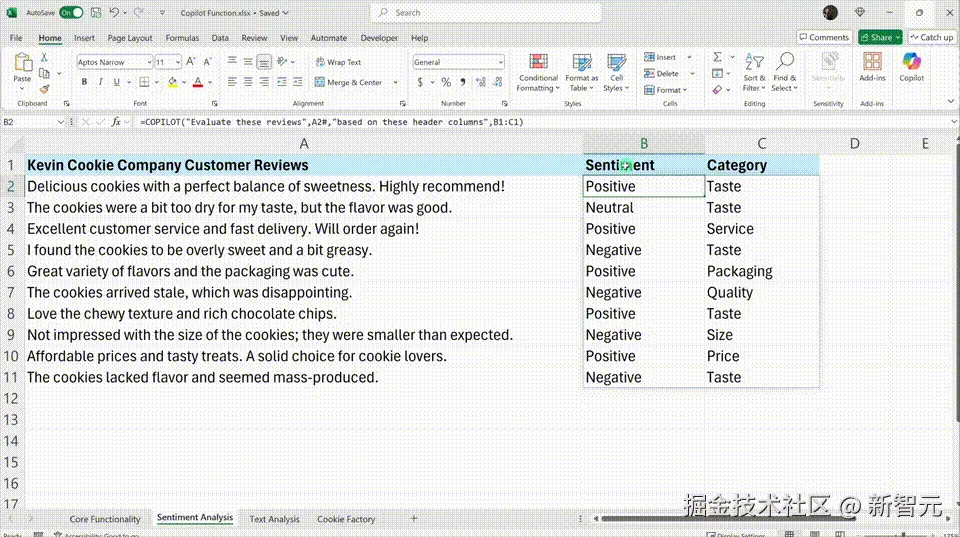The width and height of the screenshot is (960, 537).
Task: Toggle the AutoSave switch
Action: coord(71,12)
